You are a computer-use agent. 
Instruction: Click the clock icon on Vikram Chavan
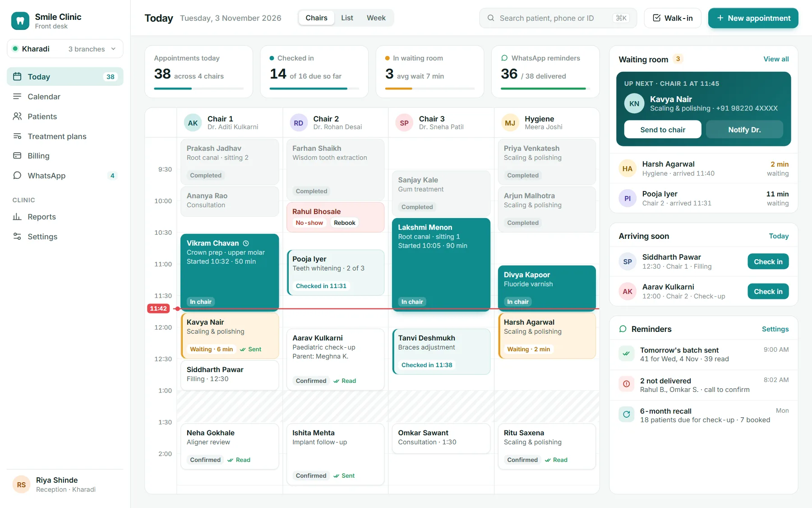(x=246, y=243)
